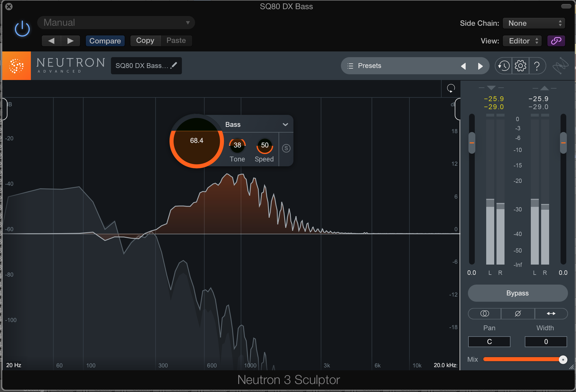Toggle the sum-to-mono circles button
This screenshot has height=392, width=576.
tap(485, 313)
